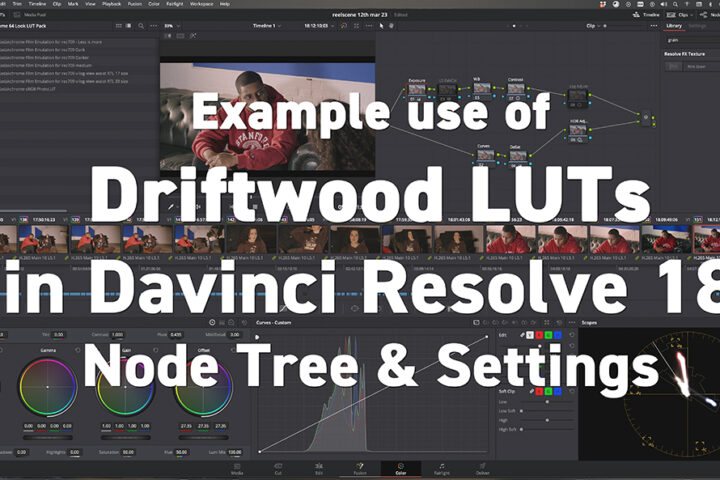Open the viewer timecode dropdown
The image size is (720, 480).
point(319,26)
